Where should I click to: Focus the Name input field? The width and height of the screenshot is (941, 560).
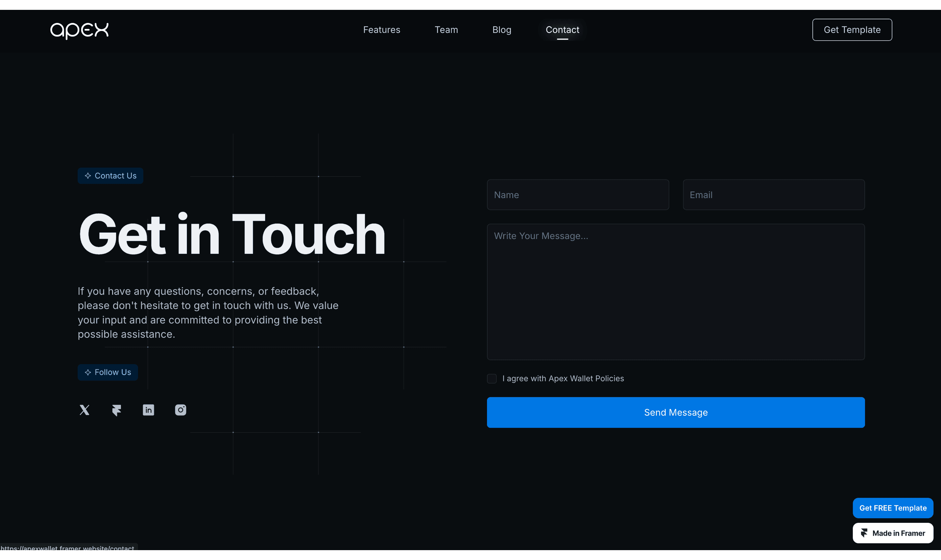click(x=577, y=195)
